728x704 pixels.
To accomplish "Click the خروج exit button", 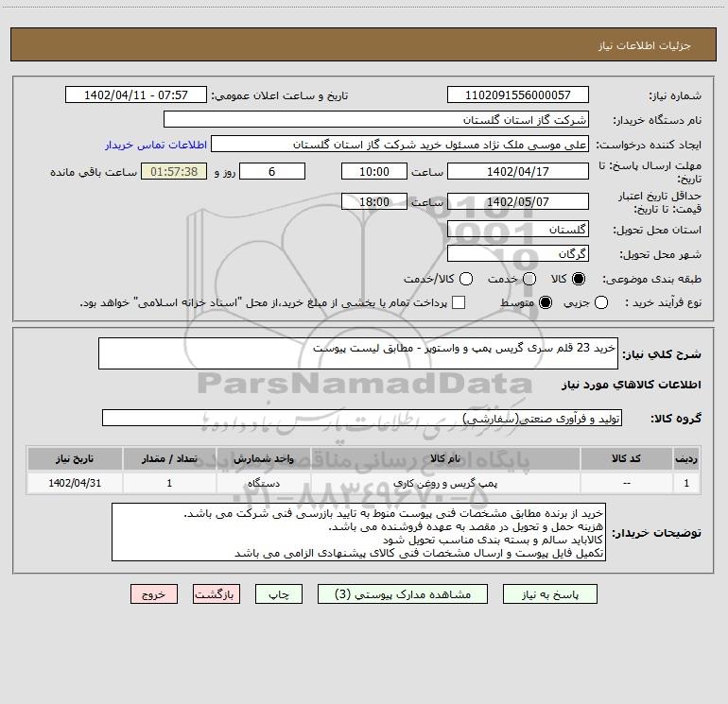I will 154,594.
